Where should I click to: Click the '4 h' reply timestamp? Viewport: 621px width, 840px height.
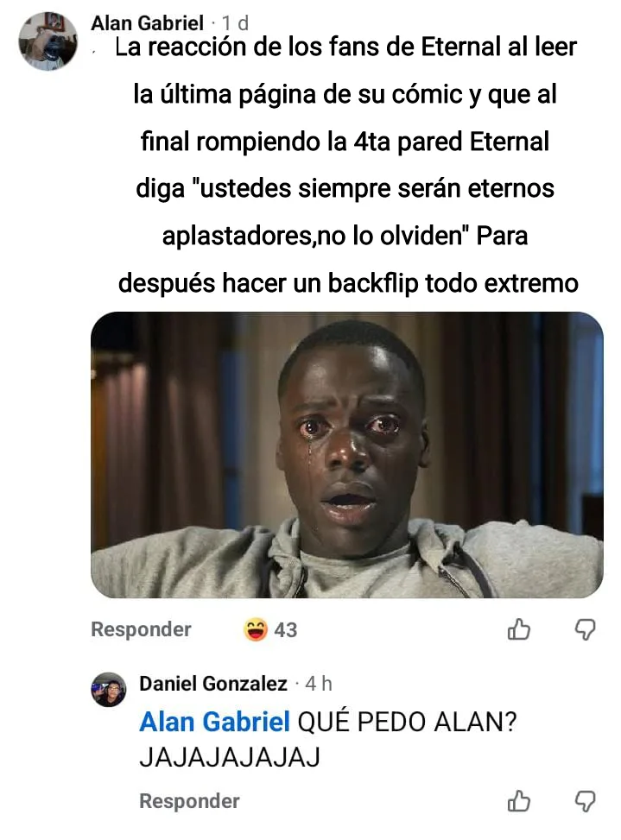(x=319, y=684)
